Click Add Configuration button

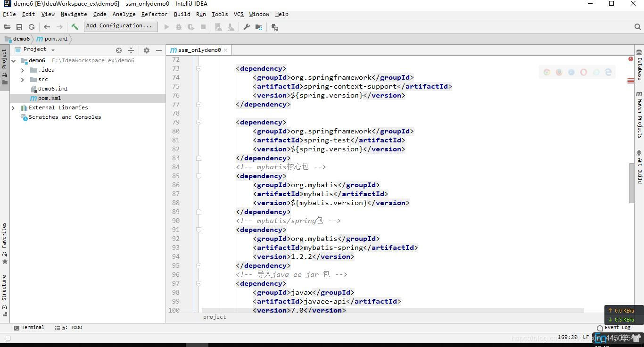click(121, 26)
